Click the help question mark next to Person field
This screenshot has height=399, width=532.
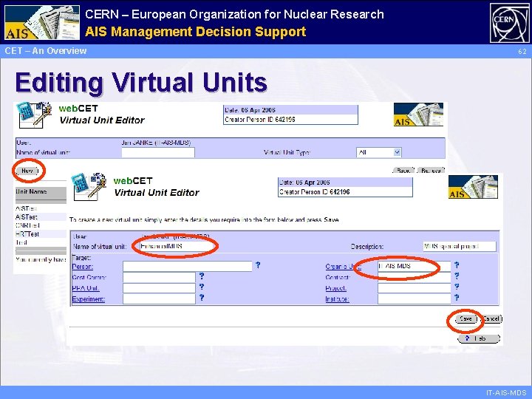point(258,265)
